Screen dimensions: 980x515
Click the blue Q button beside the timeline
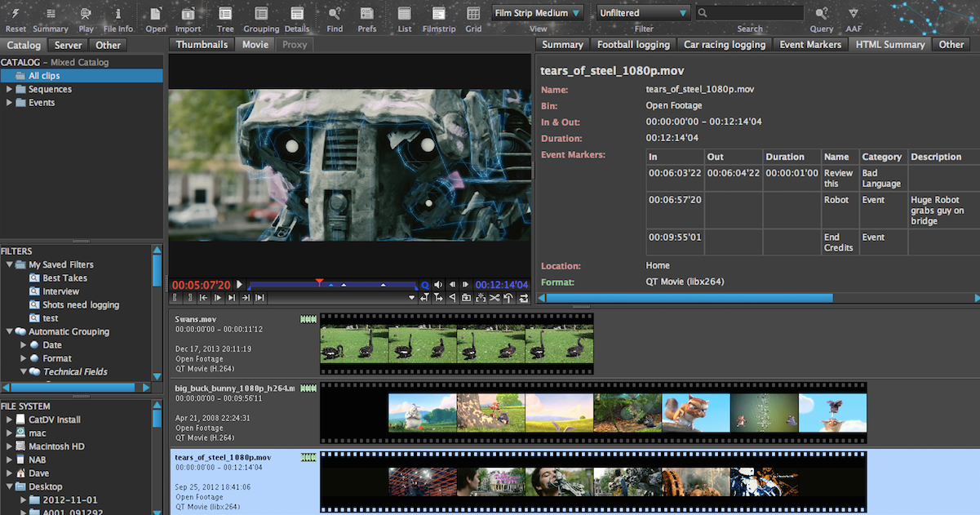point(425,285)
